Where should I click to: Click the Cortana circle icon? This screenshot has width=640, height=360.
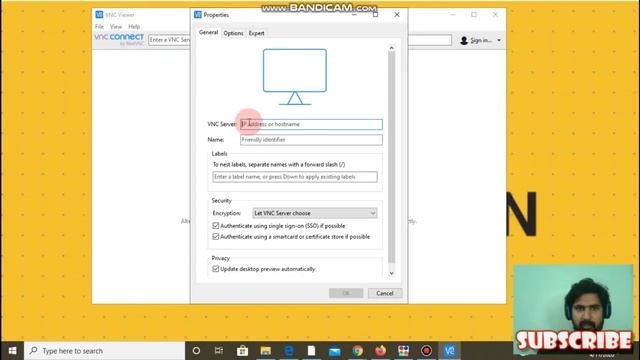click(x=196, y=351)
